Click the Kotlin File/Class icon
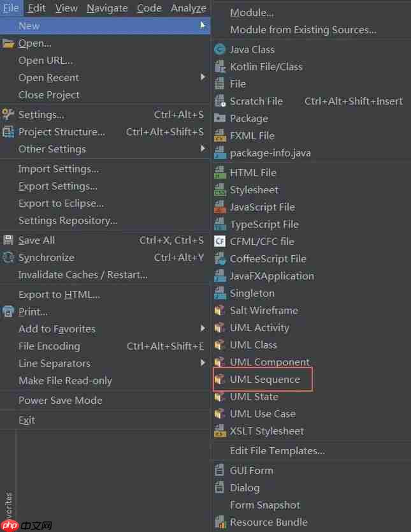 click(220, 67)
